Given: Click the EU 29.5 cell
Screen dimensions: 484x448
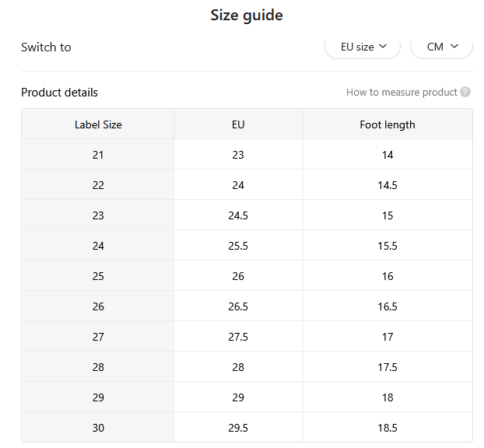Looking at the screenshot, I should [x=238, y=427].
